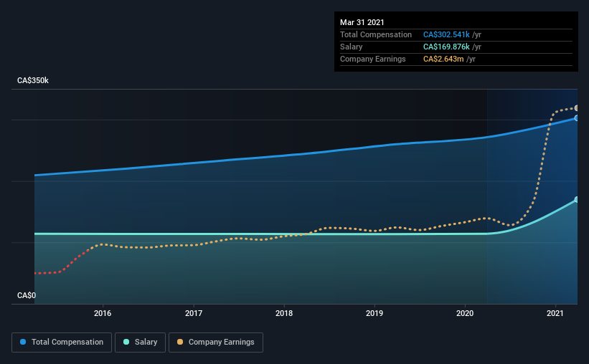Click the CA$302.541k total compensation value
Image resolution: width=589 pixels, height=364 pixels.
pos(446,34)
